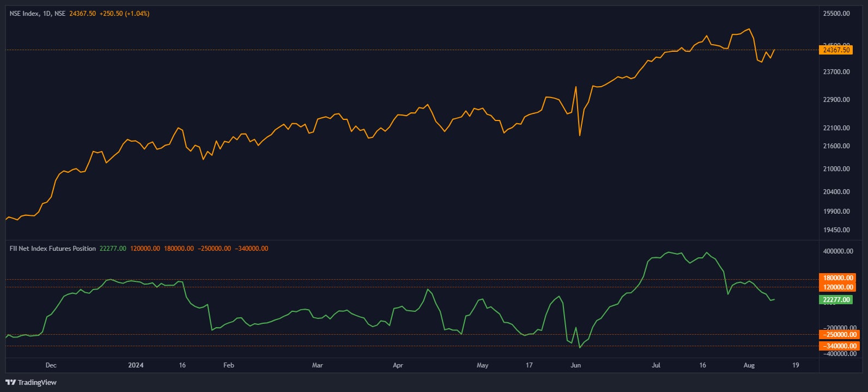868x392 pixels.
Task: Select the 180000.00 orange axis tag
Action: pos(837,278)
